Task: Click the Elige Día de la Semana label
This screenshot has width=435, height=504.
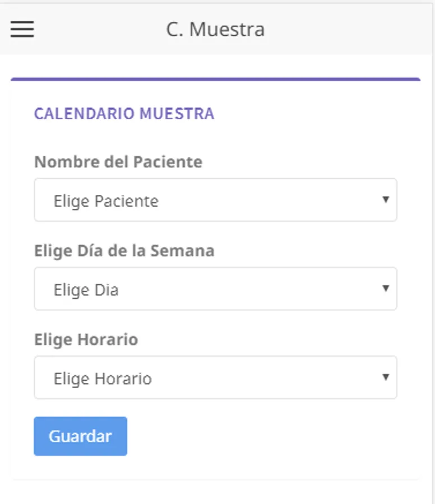Action: click(x=124, y=250)
